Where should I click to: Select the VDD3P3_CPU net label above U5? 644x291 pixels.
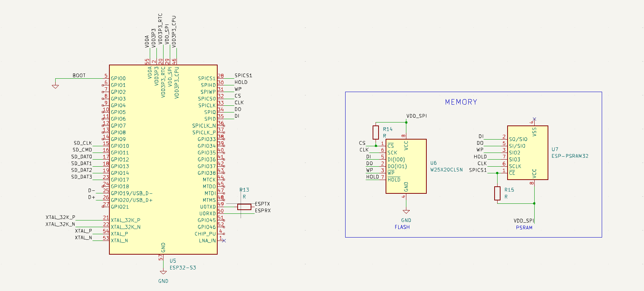click(174, 32)
